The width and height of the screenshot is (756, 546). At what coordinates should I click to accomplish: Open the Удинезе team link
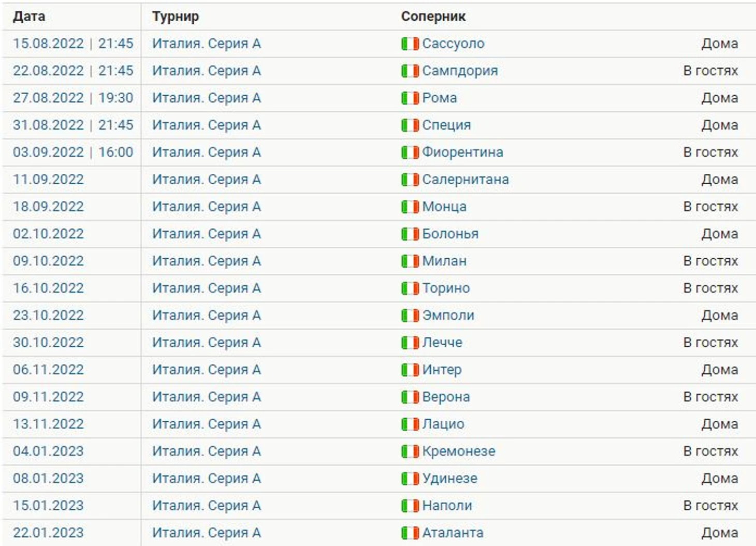click(x=449, y=478)
